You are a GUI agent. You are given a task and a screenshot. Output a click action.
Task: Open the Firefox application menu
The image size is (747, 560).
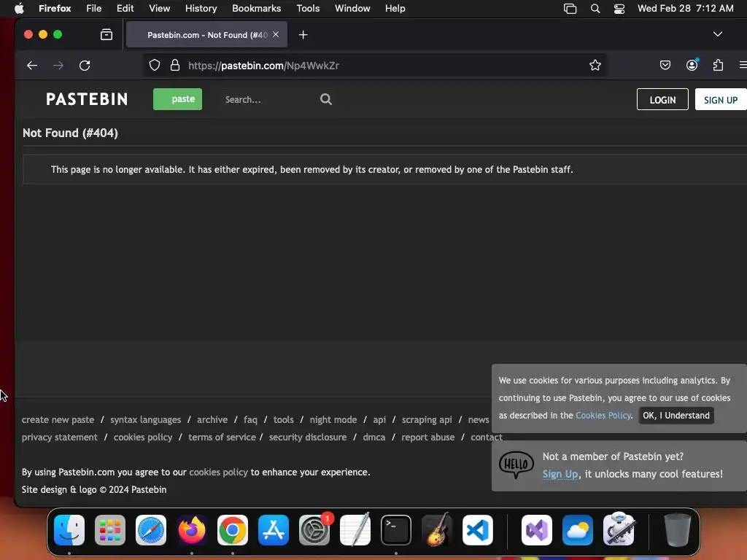(x=55, y=8)
